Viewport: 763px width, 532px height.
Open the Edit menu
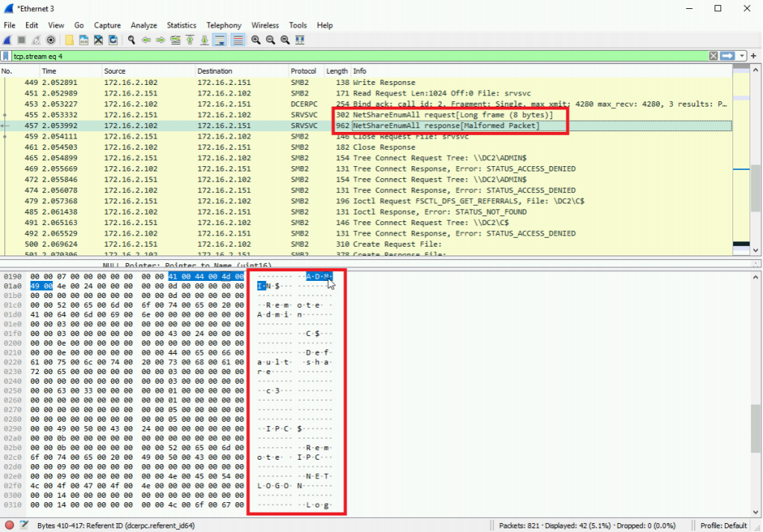point(31,25)
